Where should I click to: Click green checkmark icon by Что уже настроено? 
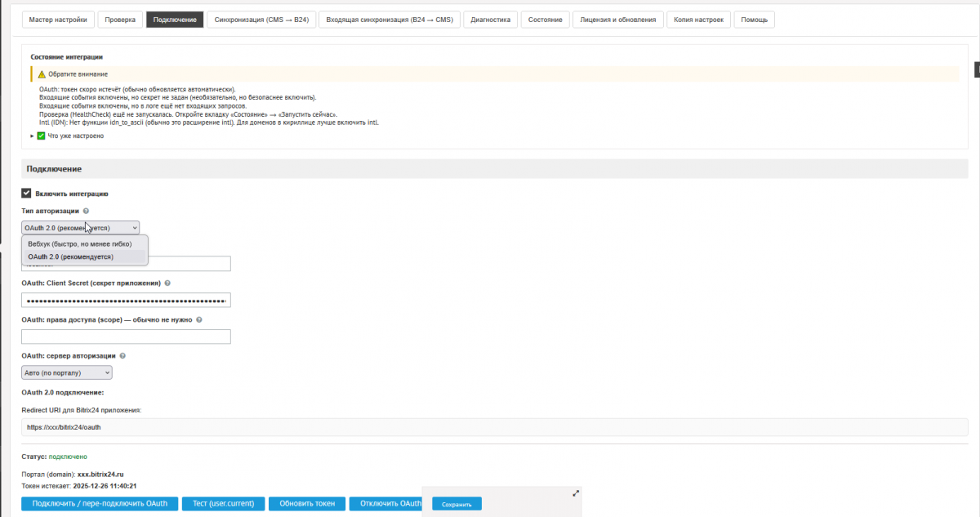41,136
